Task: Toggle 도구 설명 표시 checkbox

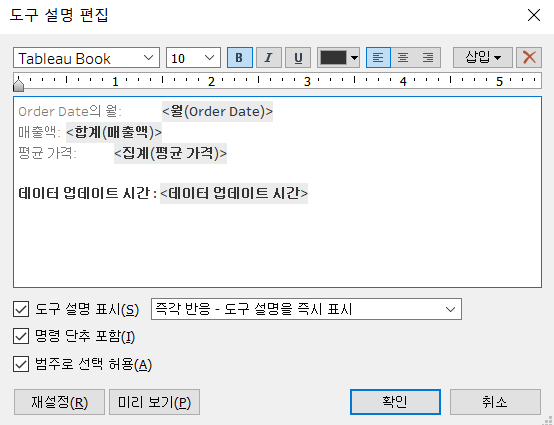Action: pyautogui.click(x=21, y=309)
